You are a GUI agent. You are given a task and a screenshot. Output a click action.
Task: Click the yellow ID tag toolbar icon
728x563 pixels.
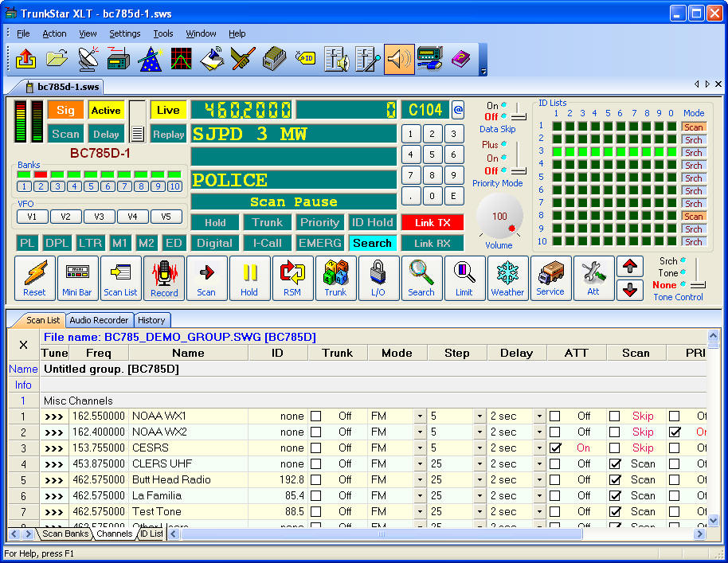point(306,58)
